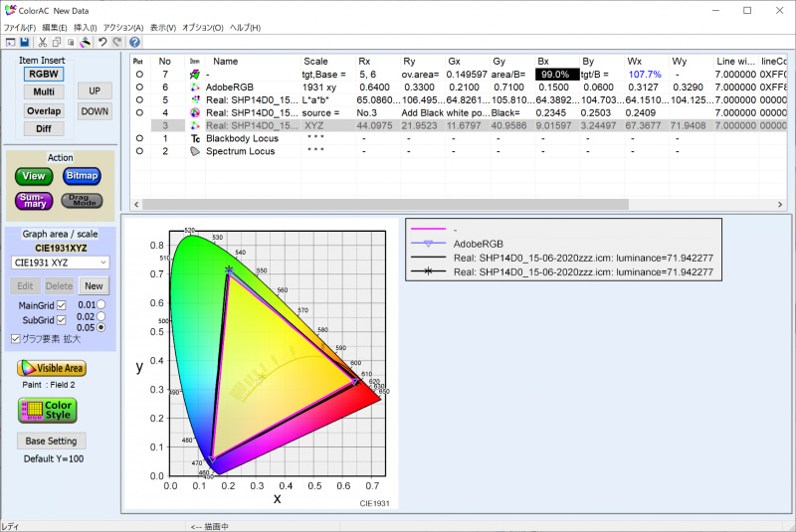The width and height of the screenshot is (796, 532).
Task: Select the Spectrum Locus row in the list
Action: click(240, 151)
